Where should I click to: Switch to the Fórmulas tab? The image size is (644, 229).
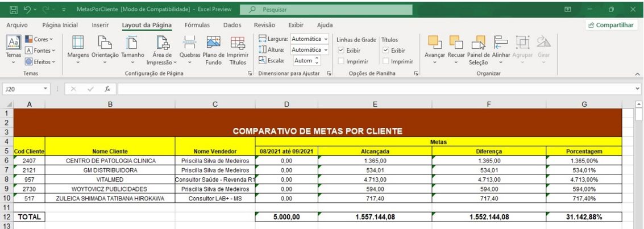click(197, 25)
